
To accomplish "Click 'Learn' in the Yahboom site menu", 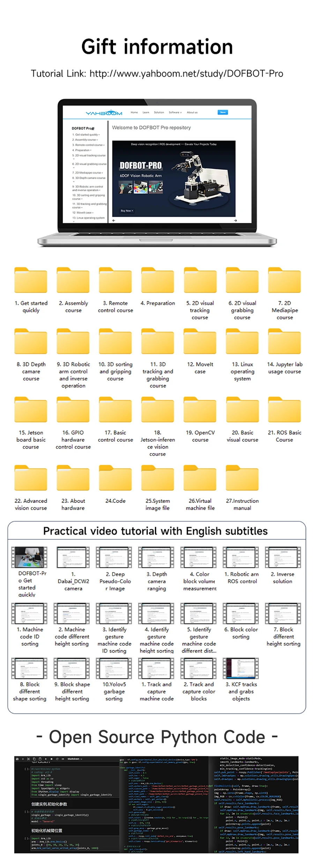I will [146, 112].
